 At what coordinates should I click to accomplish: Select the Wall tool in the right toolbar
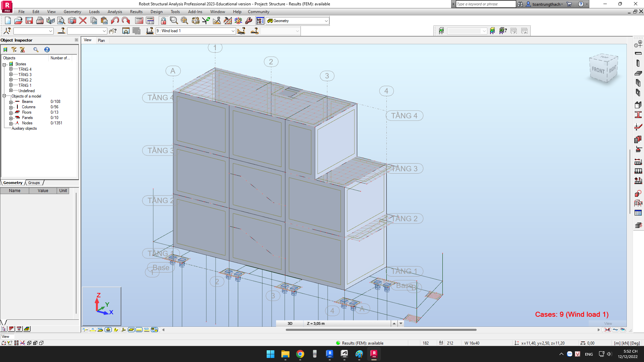tap(638, 82)
